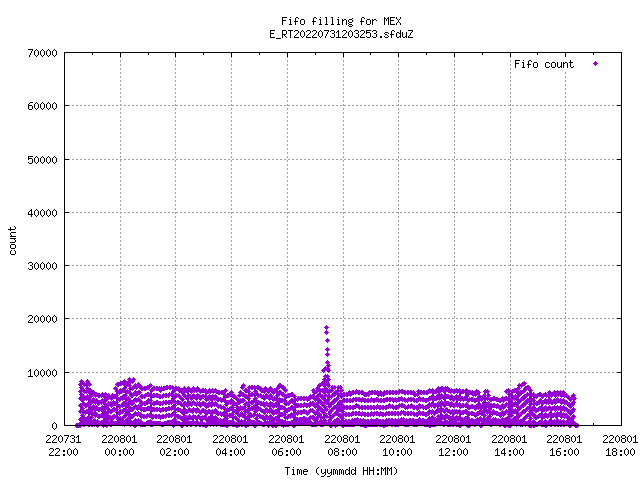
Task: Click the x-axis label 'Time (yymmdd HH:MM)'
Action: (x=341, y=471)
